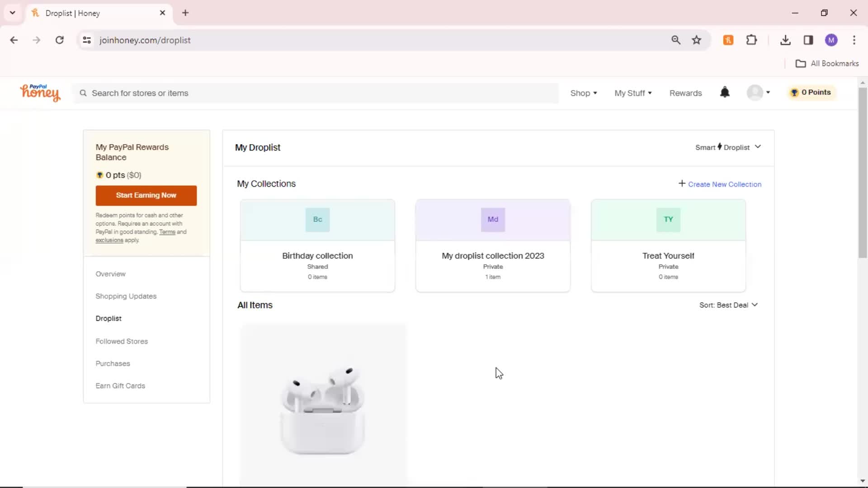Image resolution: width=868 pixels, height=488 pixels.
Task: Click the Honey search bar icon
Action: (83, 93)
